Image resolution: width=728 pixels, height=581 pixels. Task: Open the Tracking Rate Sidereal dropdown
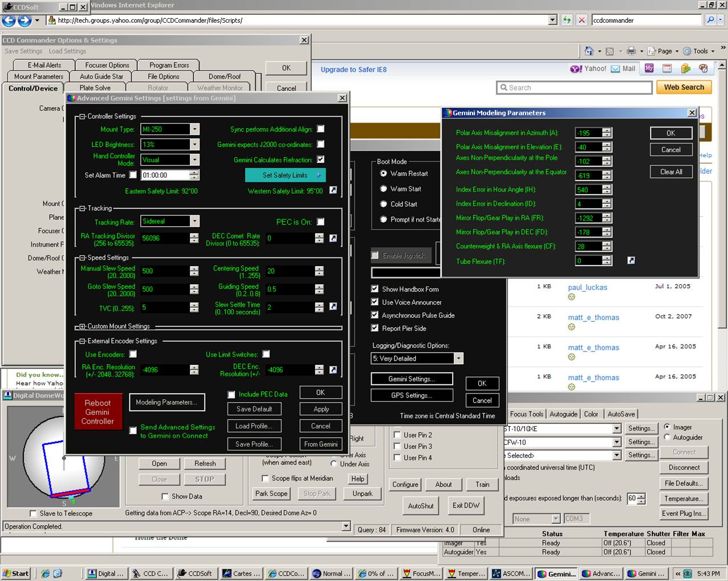(194, 221)
